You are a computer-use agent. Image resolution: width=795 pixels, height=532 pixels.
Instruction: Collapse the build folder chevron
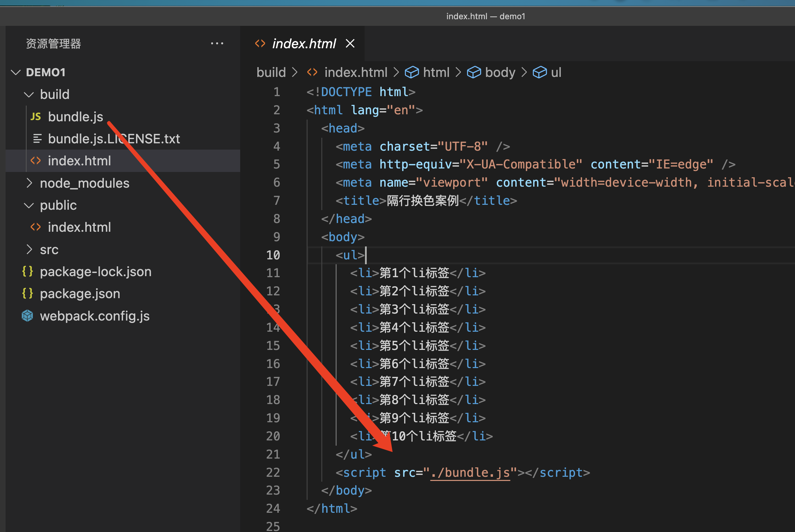(29, 94)
